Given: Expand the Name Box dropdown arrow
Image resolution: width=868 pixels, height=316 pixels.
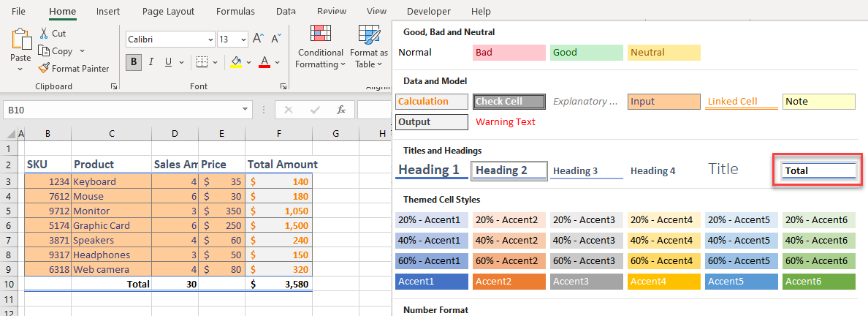Looking at the screenshot, I should pyautogui.click(x=245, y=110).
